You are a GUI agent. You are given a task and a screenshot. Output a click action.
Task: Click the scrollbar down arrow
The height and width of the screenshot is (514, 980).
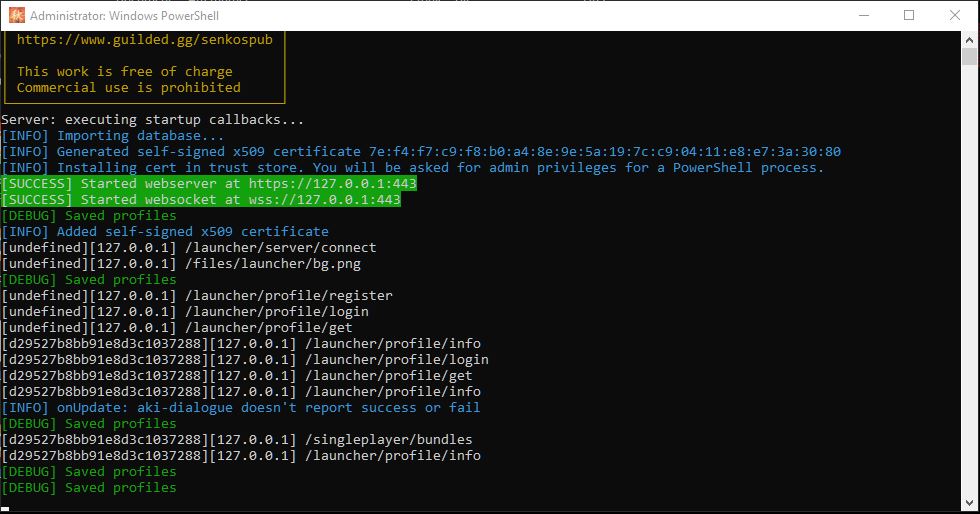pos(969,503)
